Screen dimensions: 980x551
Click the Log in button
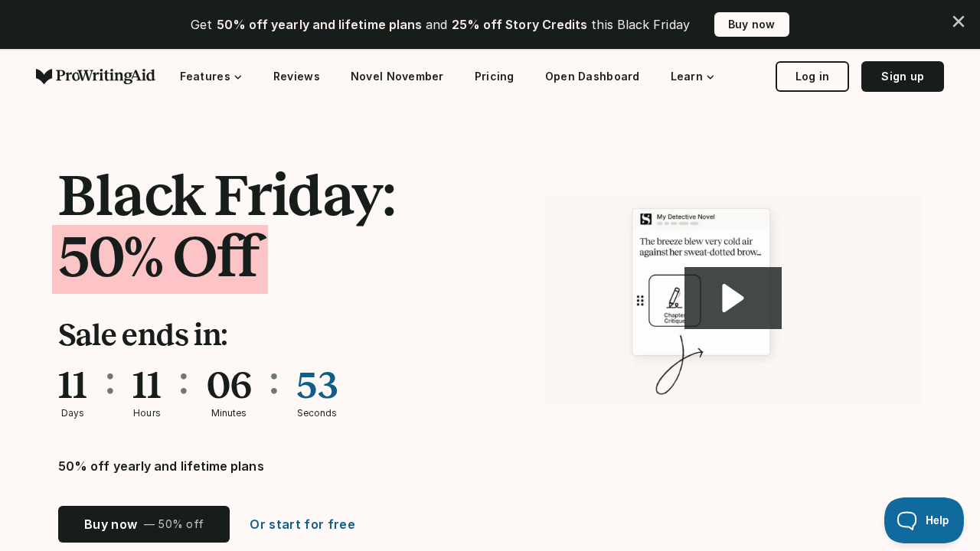pyautogui.click(x=812, y=77)
